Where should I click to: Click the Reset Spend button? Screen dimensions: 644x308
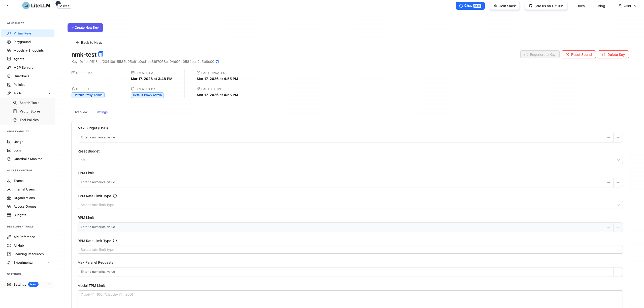coord(578,55)
